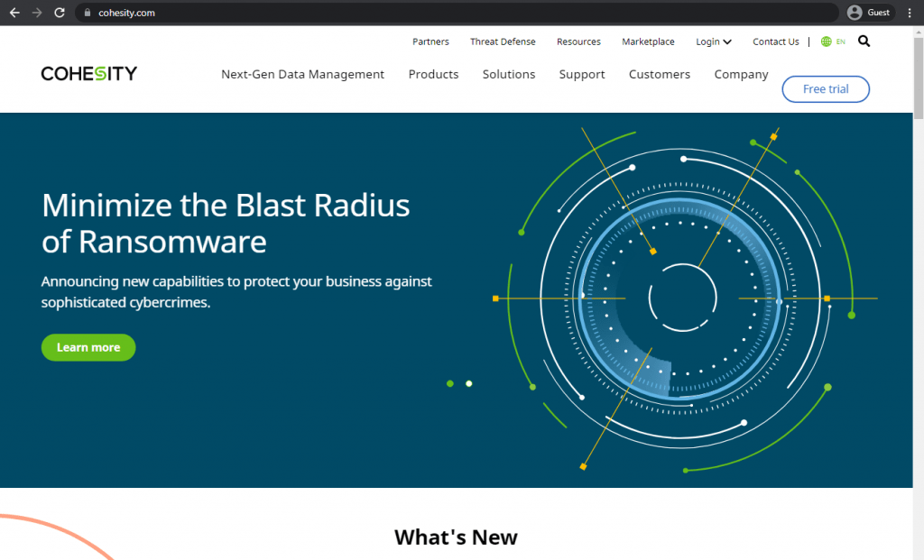This screenshot has height=560, width=924.
Task: Click the cohesity.com address bar
Action: tap(457, 13)
